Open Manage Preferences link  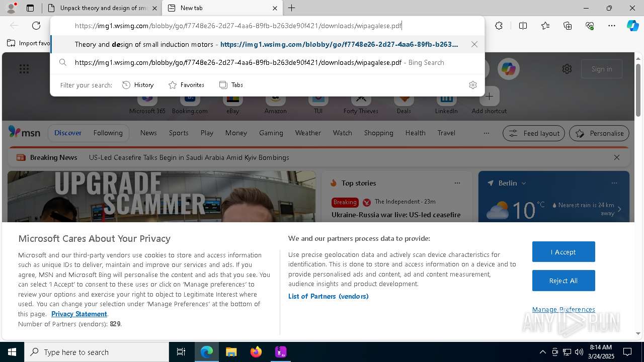coord(563,309)
